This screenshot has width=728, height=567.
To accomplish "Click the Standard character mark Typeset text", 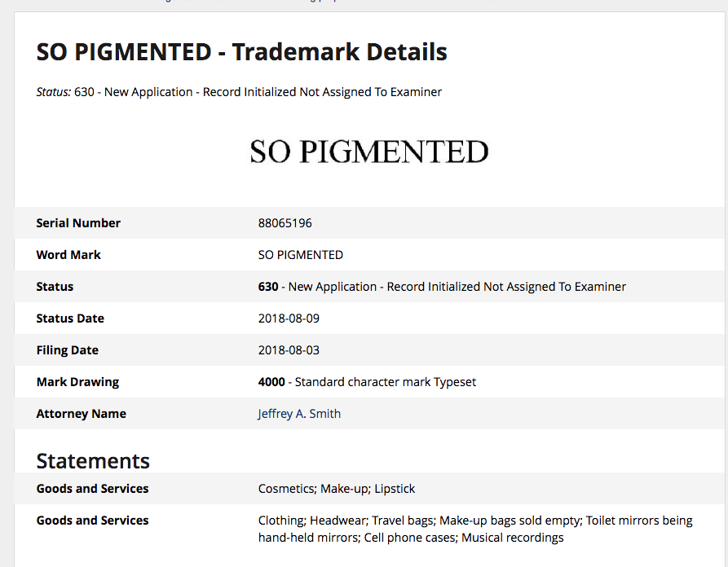I will [386, 382].
